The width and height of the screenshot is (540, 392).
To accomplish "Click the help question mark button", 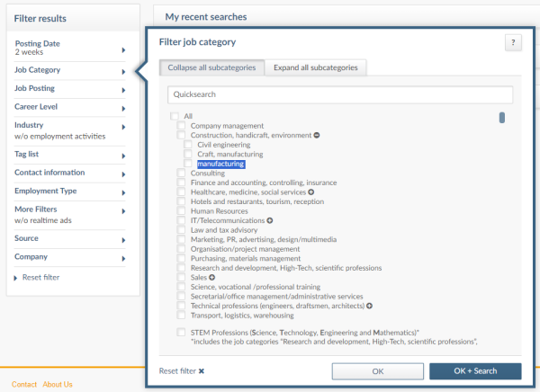I will [x=513, y=42].
